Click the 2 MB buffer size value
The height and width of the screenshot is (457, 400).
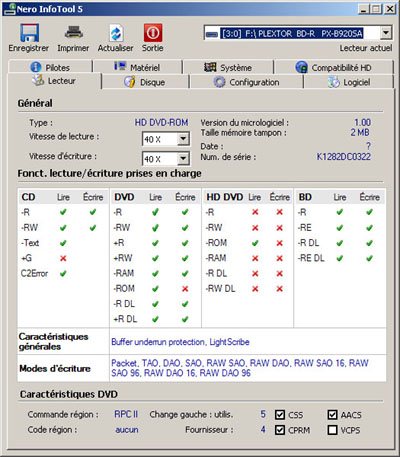[x=360, y=132]
